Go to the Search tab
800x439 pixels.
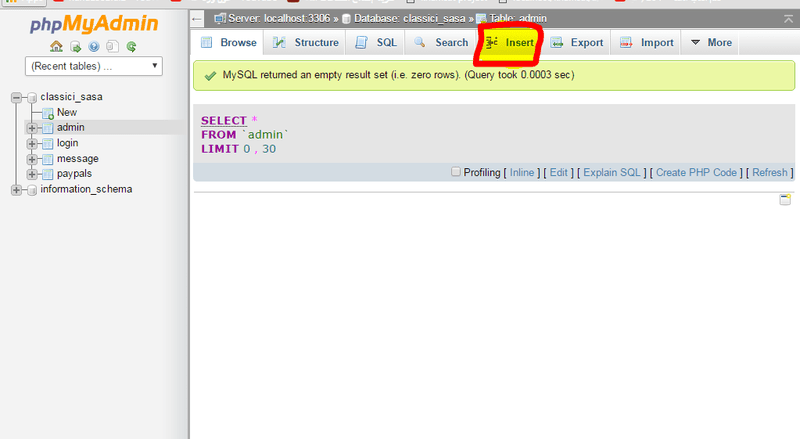pyautogui.click(x=441, y=42)
